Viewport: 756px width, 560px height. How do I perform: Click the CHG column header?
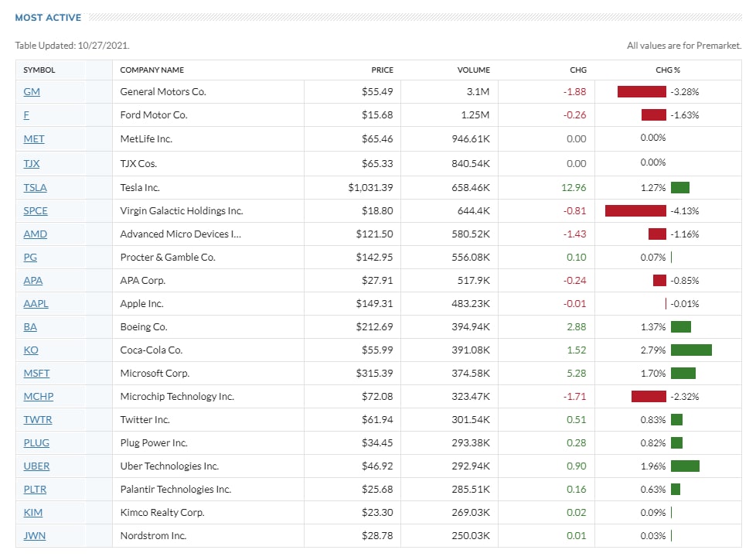[578, 70]
